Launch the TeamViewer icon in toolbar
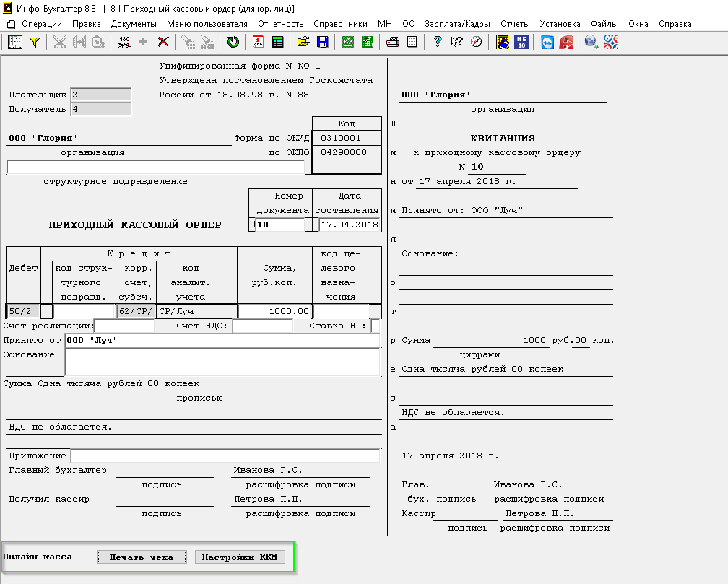728x584 pixels. [x=547, y=43]
